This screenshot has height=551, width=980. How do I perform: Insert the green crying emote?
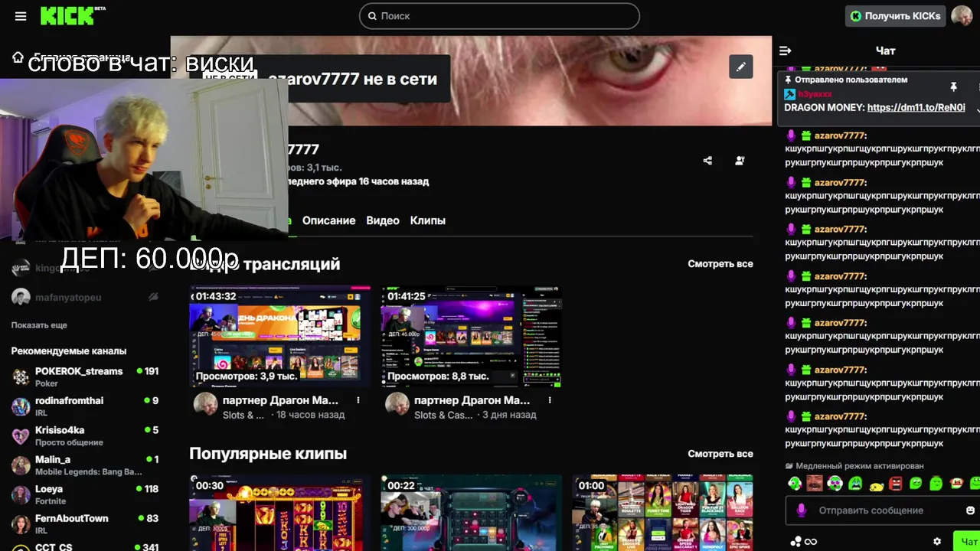click(x=855, y=483)
